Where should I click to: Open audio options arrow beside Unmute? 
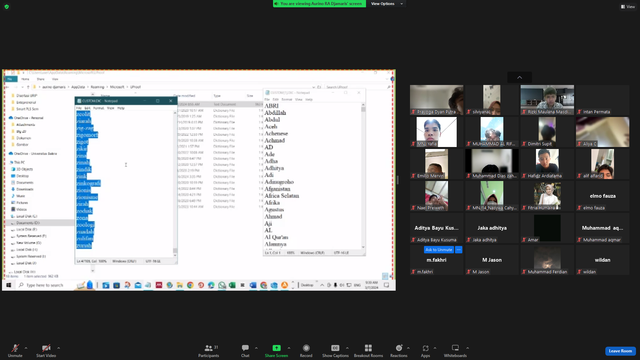click(x=26, y=348)
